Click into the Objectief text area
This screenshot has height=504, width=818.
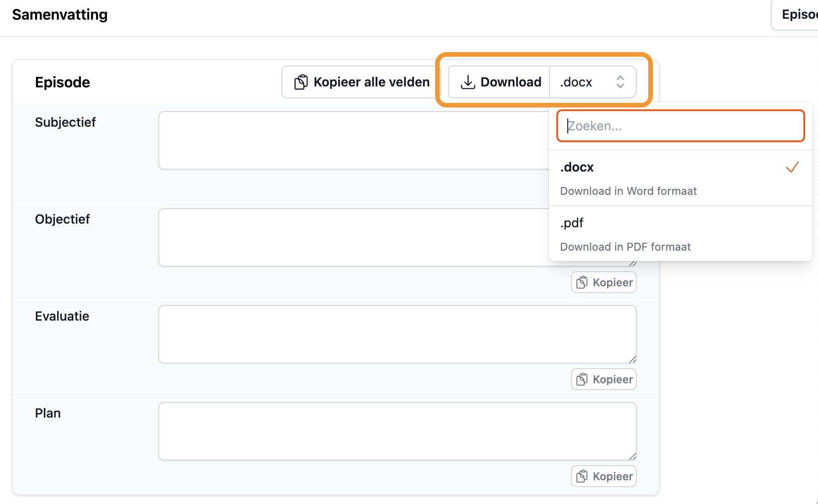352,237
